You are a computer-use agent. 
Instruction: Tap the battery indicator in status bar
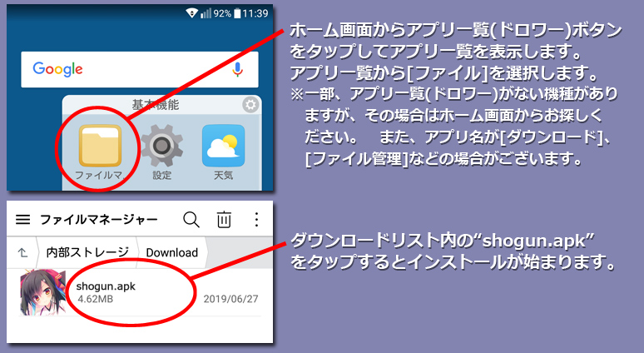(237, 13)
